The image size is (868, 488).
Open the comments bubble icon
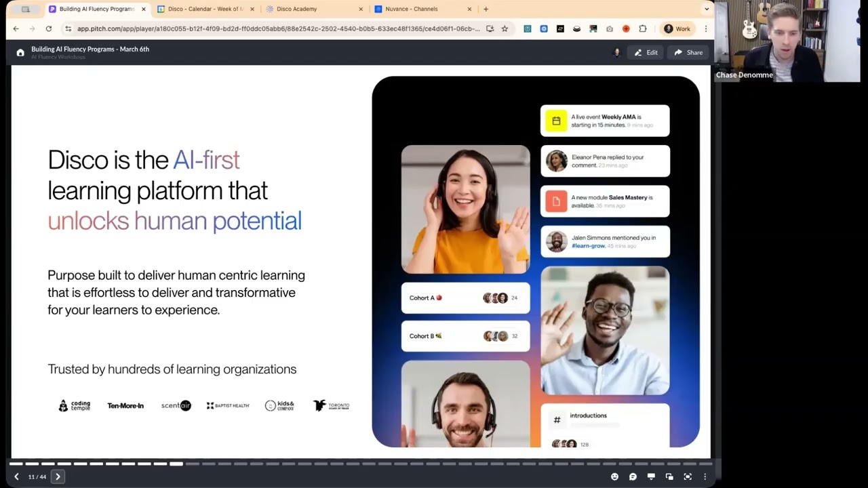pyautogui.click(x=633, y=476)
